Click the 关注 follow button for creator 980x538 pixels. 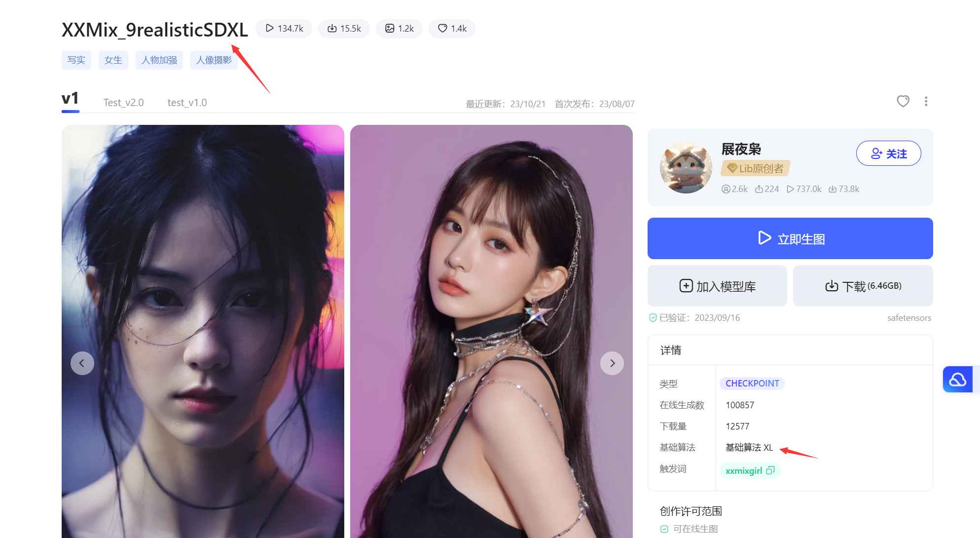pos(888,153)
